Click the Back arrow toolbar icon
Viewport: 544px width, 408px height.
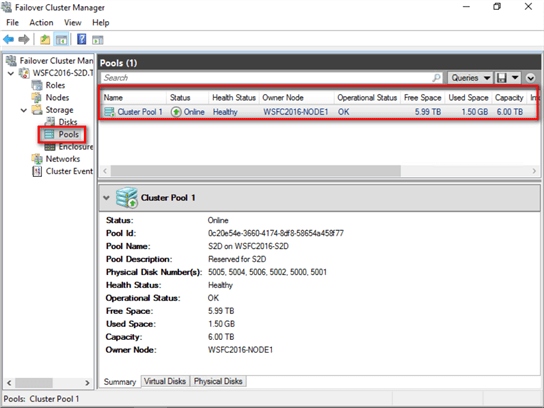pos(9,39)
